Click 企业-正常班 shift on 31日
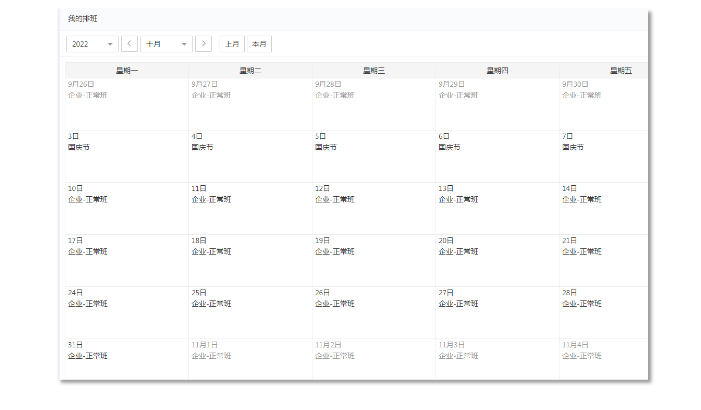701x410 pixels. tap(88, 355)
